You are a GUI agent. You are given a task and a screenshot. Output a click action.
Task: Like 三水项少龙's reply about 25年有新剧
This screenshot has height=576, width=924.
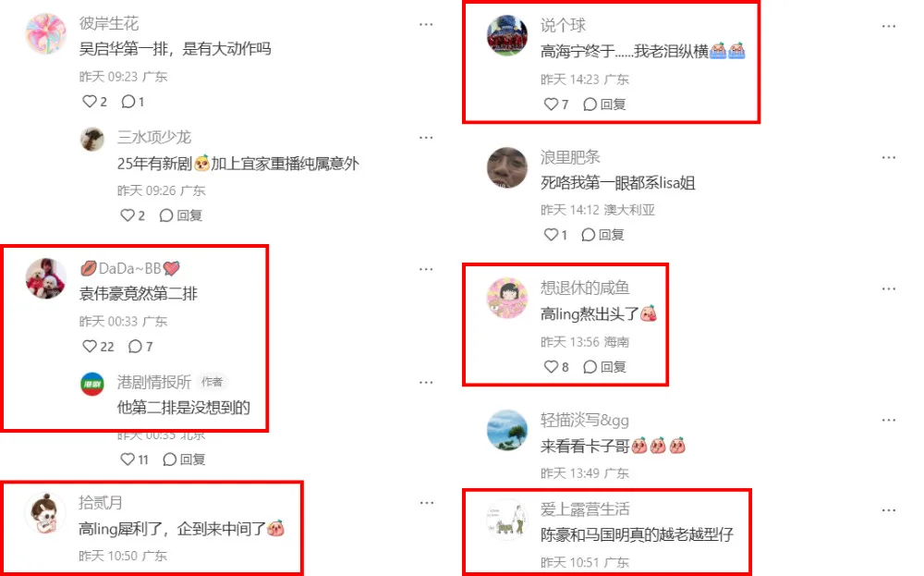click(x=132, y=215)
